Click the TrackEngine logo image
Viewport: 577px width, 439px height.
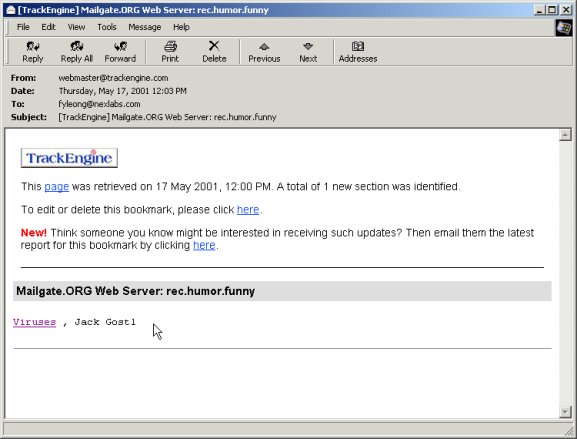tap(69, 158)
